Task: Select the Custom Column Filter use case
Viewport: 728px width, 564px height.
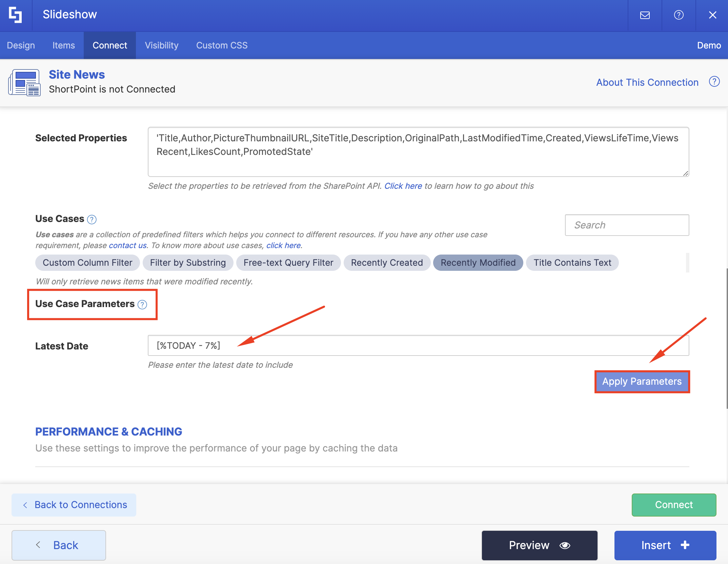Action: point(87,263)
